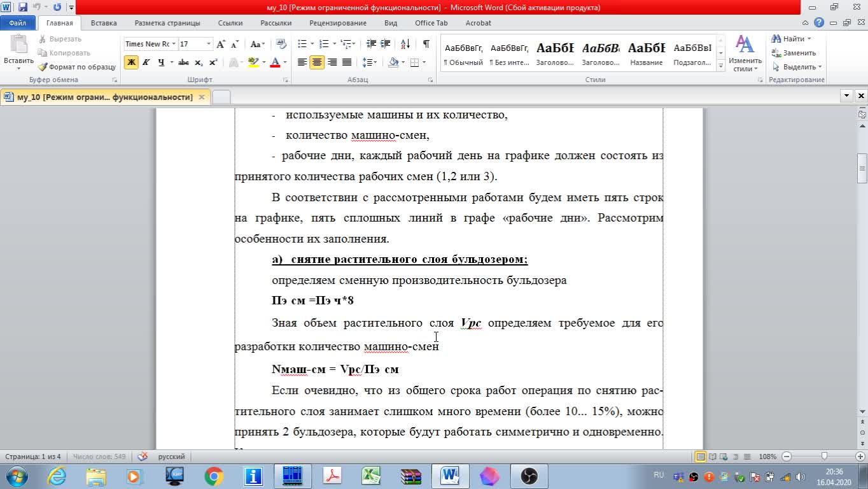Open line spacing dropdown

tap(370, 62)
